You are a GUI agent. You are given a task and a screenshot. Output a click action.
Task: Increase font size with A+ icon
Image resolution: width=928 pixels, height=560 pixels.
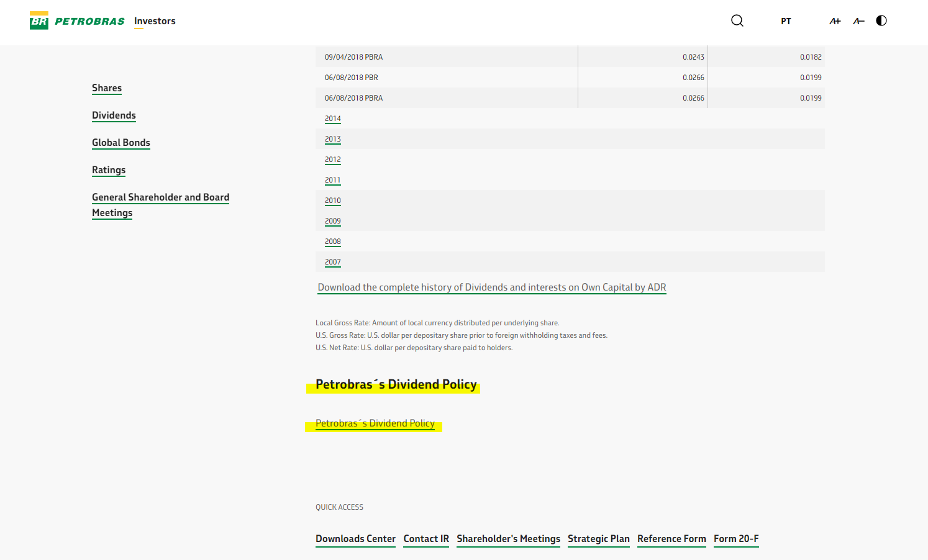tap(835, 21)
